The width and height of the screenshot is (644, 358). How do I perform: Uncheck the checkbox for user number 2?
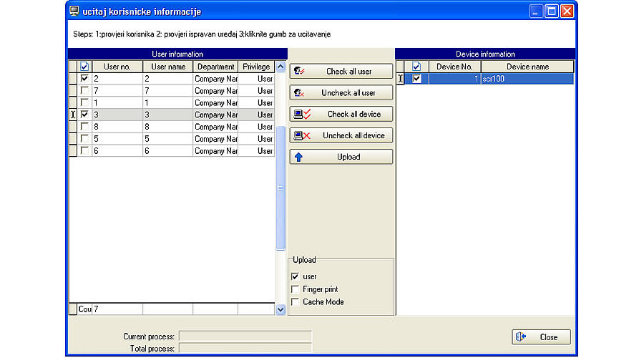pyautogui.click(x=85, y=79)
